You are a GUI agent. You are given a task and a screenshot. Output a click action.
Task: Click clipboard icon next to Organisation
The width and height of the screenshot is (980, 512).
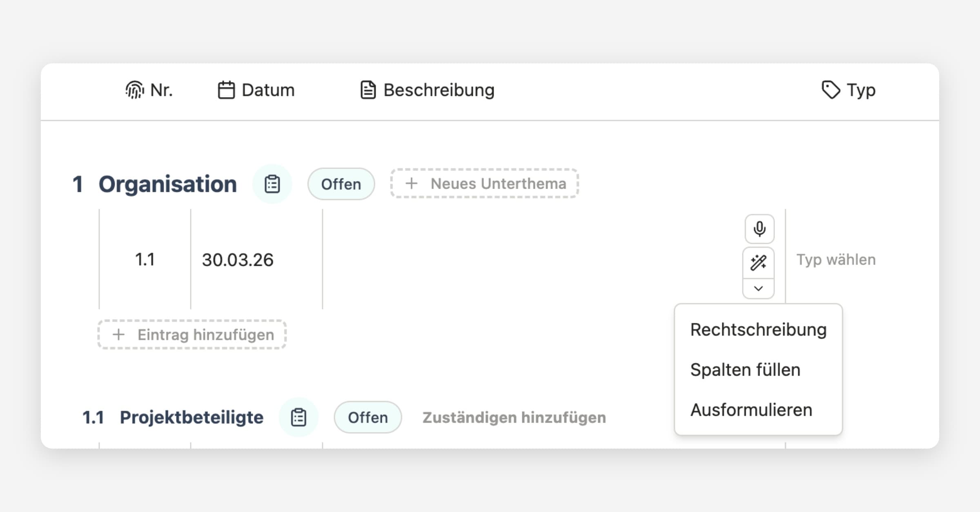click(x=272, y=184)
